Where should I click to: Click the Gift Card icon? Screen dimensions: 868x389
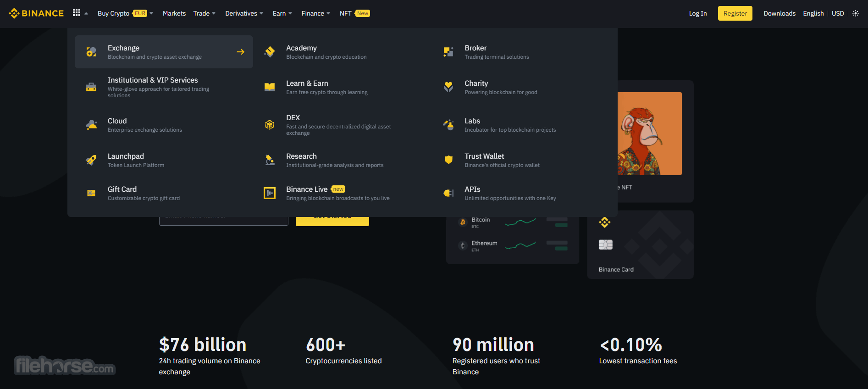pyautogui.click(x=91, y=193)
